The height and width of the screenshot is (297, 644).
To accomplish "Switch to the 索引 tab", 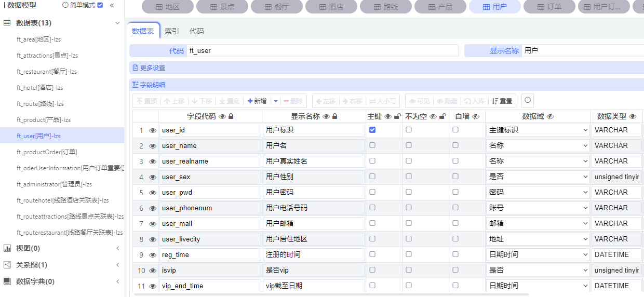I will coord(171,31).
